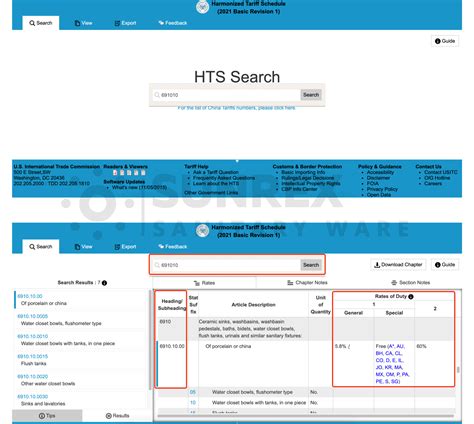The height and width of the screenshot is (424, 474).
Task: Open Basic Importing Info footer link
Action: (x=303, y=172)
